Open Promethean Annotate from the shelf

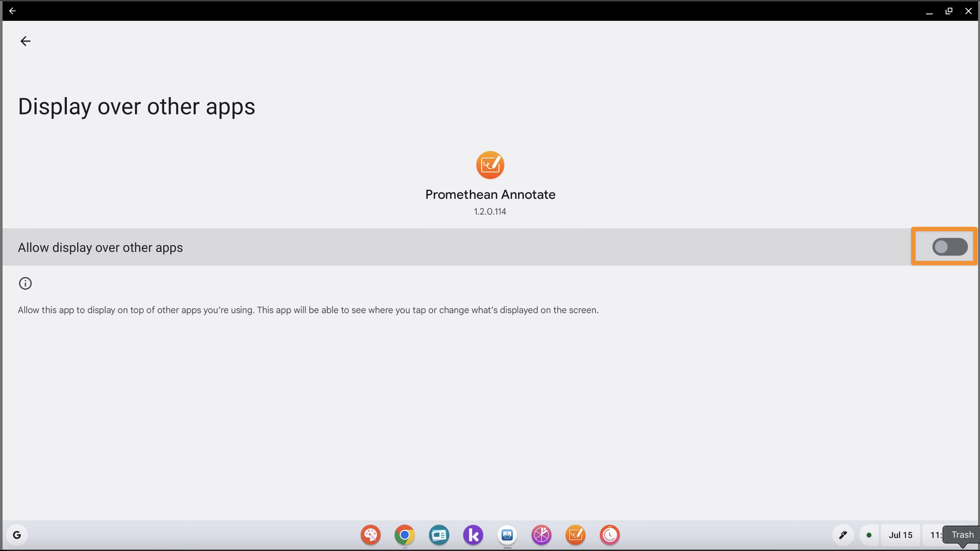click(x=575, y=535)
